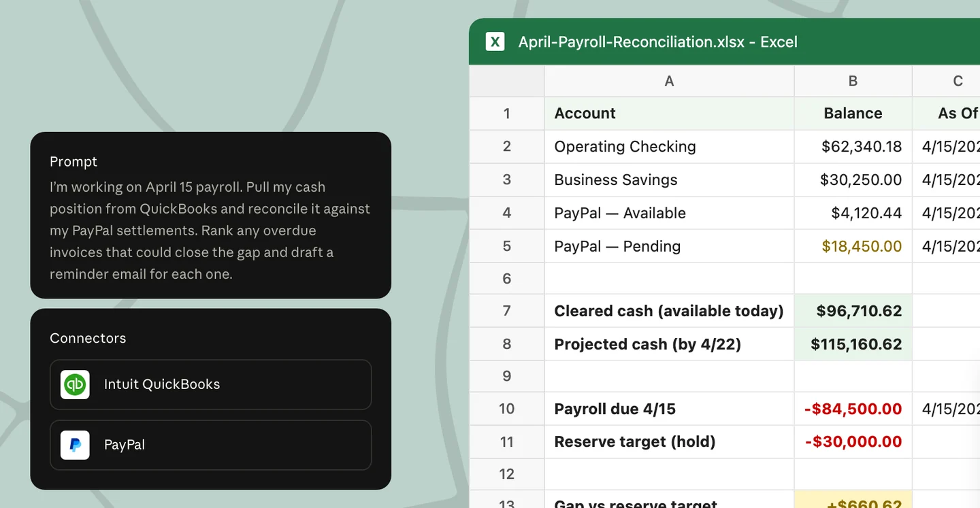Viewport: 980px width, 508px height.
Task: Select column C header
Action: tap(947, 81)
